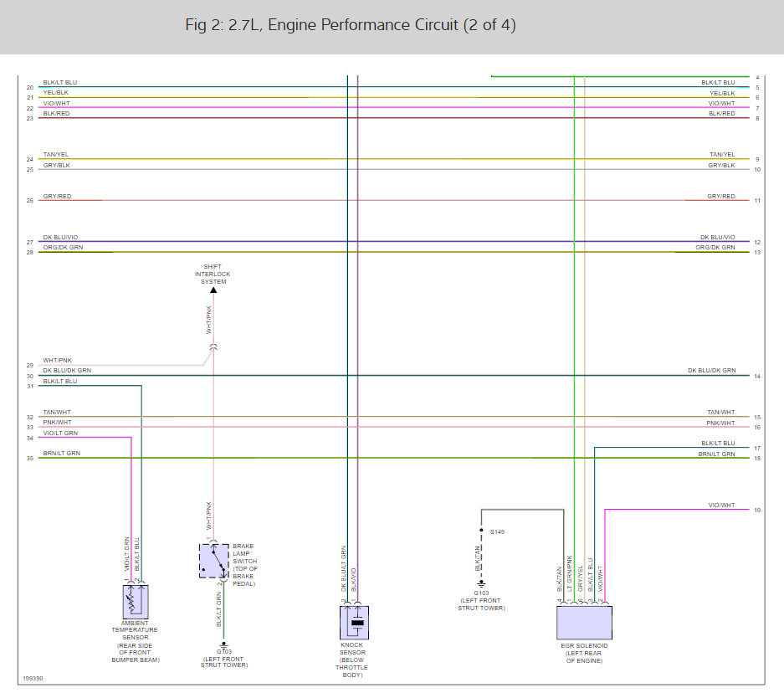784x693 pixels.
Task: Click line number 20 on the left edge
Action: 30,88
